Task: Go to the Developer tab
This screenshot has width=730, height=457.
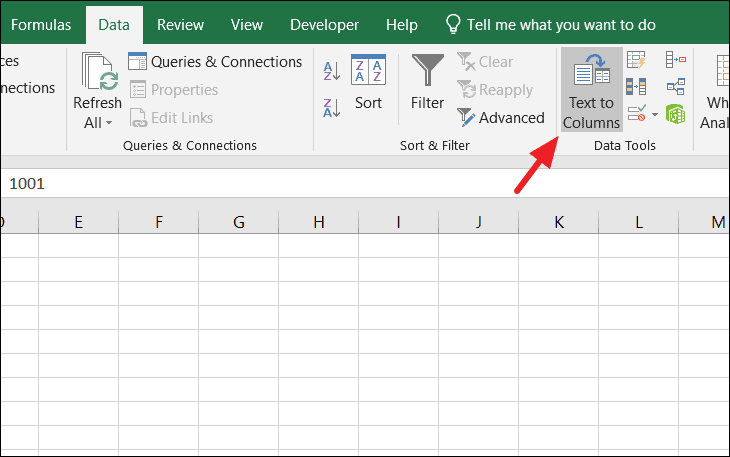Action: pos(324,25)
